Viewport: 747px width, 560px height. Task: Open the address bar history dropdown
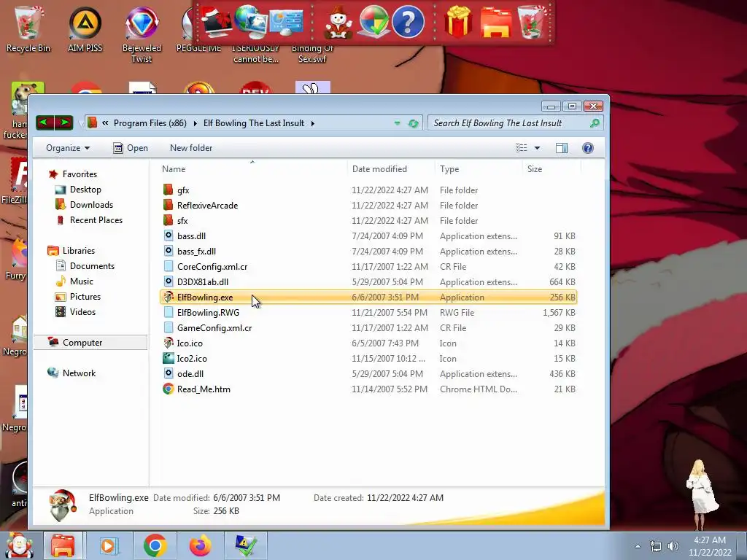tap(397, 123)
